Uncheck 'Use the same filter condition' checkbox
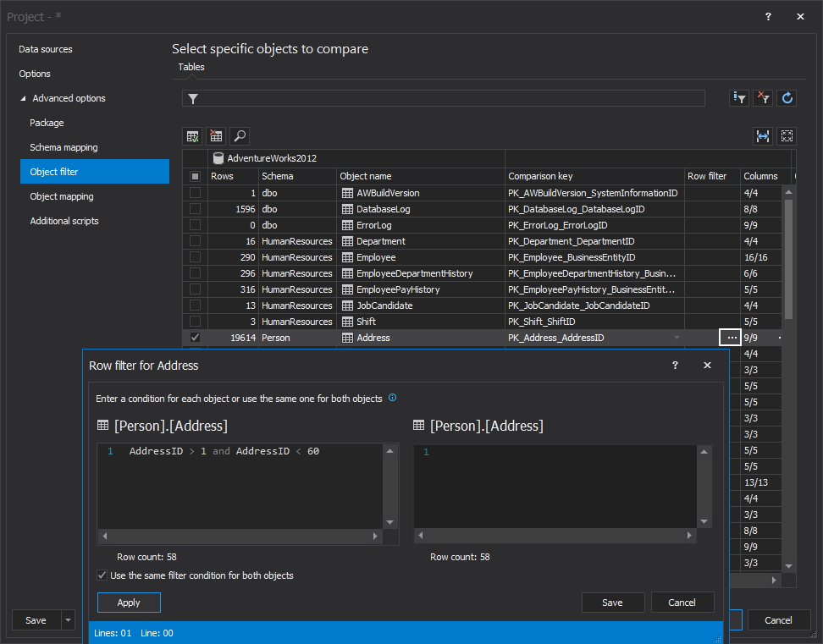The height and width of the screenshot is (644, 823). point(102,575)
